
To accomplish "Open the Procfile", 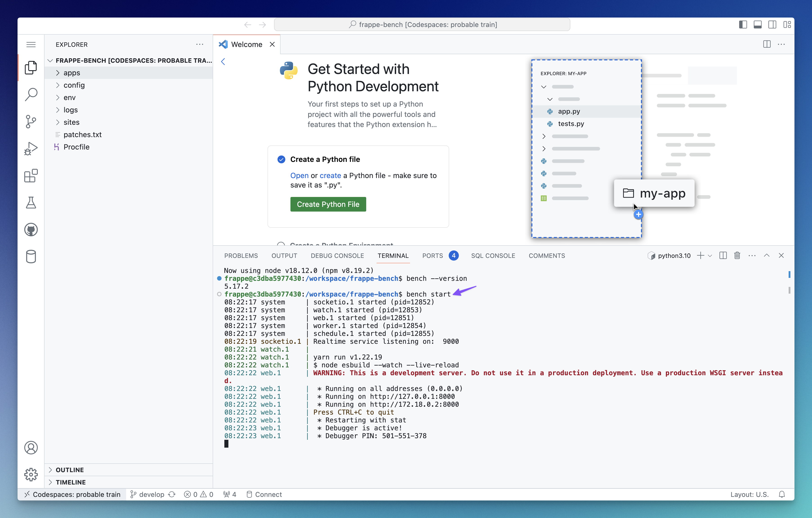I will click(x=129, y=147).
